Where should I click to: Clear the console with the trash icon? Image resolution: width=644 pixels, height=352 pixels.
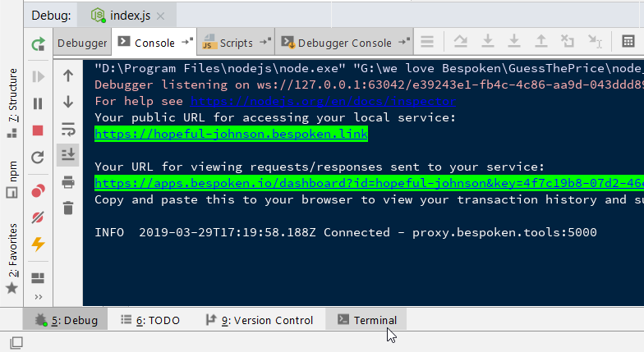(x=68, y=208)
